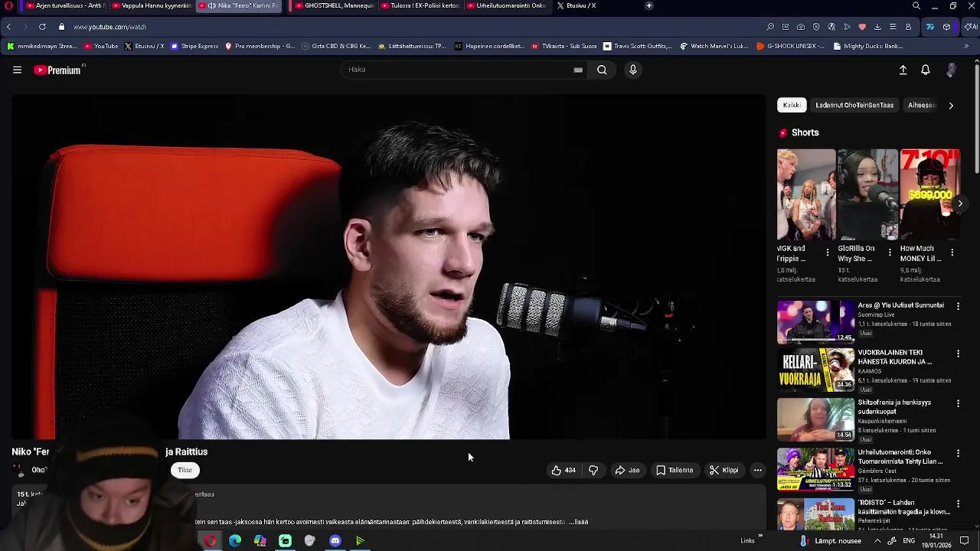Open options for Ares @ Yle Uutiset video
The height and width of the screenshot is (551, 980).
[x=958, y=306]
